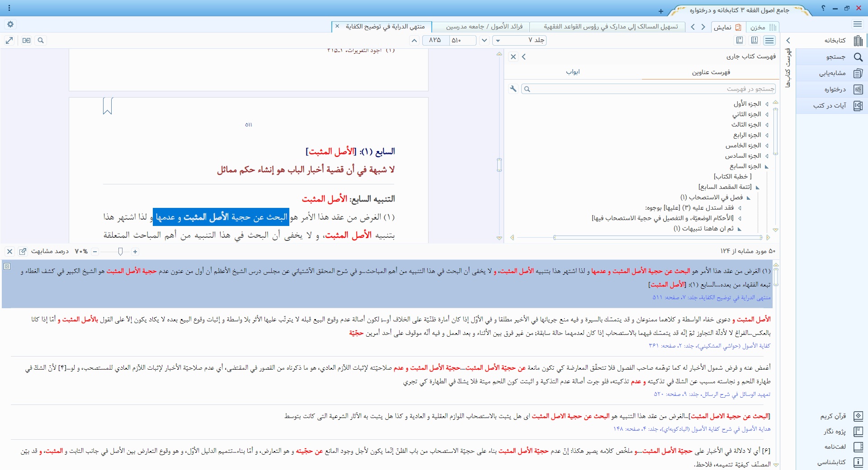The height and width of the screenshot is (470, 868).
Task: Close the منتهى الدراية book tab
Action: coord(337,27)
